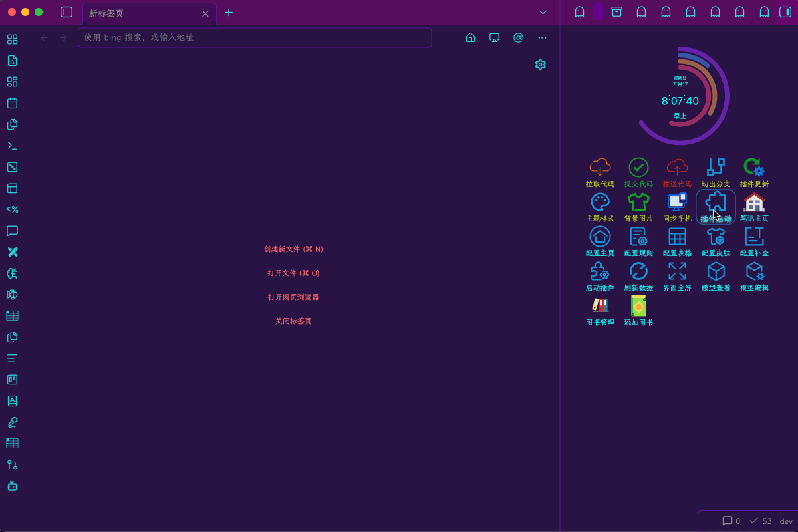Click the 提交代码 green checkmark icon
The width and height of the screenshot is (798, 532).
[638, 167]
